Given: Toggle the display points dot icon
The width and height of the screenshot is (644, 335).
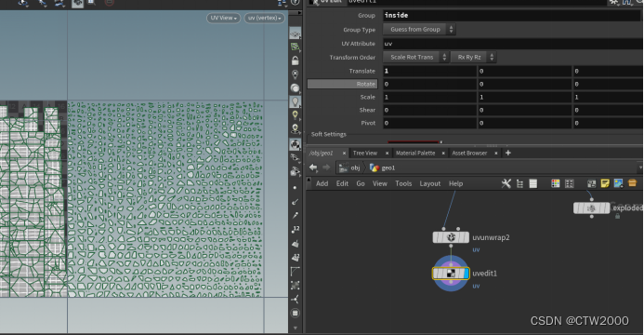Looking at the screenshot, I should (x=295, y=188).
